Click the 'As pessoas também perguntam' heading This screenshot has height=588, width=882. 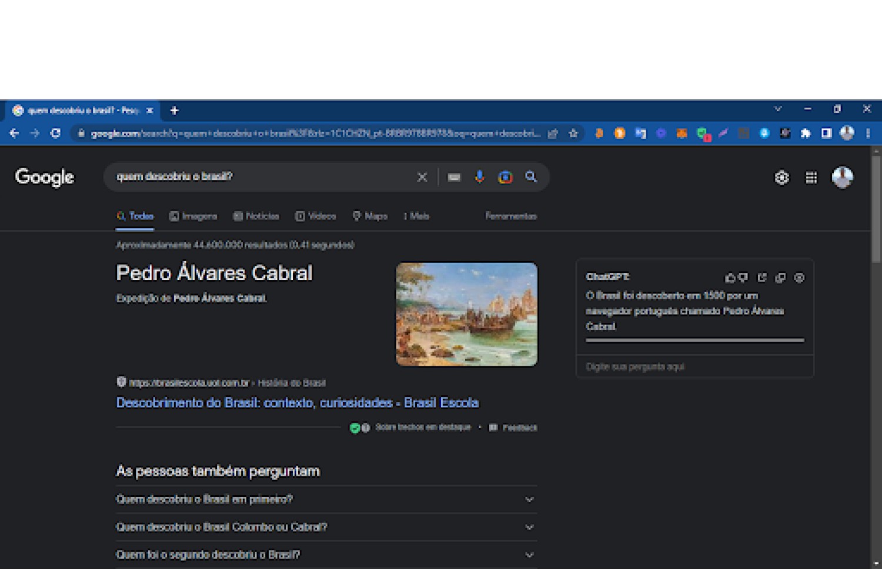point(218,471)
